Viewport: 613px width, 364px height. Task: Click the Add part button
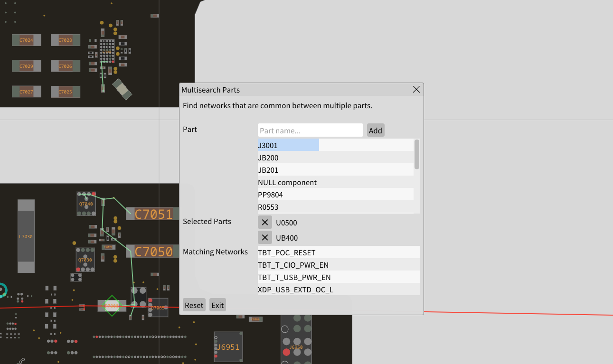pos(375,131)
